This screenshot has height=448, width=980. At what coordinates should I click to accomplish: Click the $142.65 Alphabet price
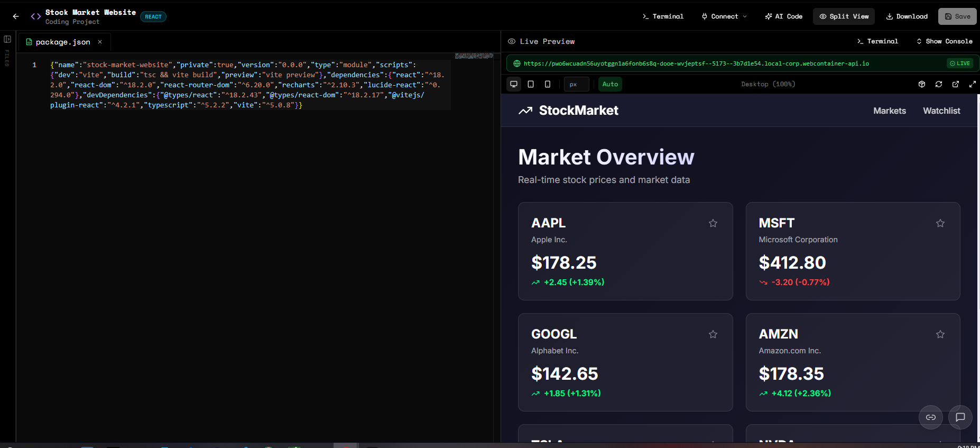coord(565,374)
